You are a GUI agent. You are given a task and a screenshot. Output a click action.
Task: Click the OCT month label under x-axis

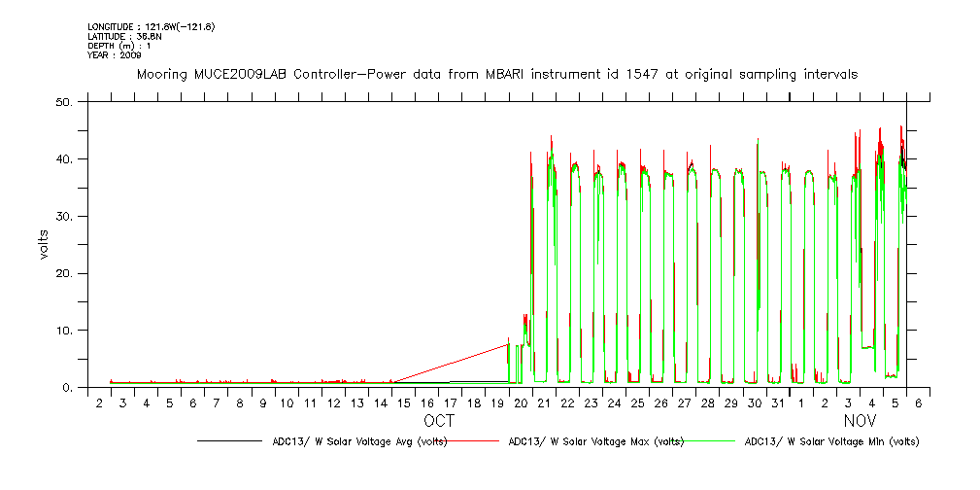pos(439,421)
